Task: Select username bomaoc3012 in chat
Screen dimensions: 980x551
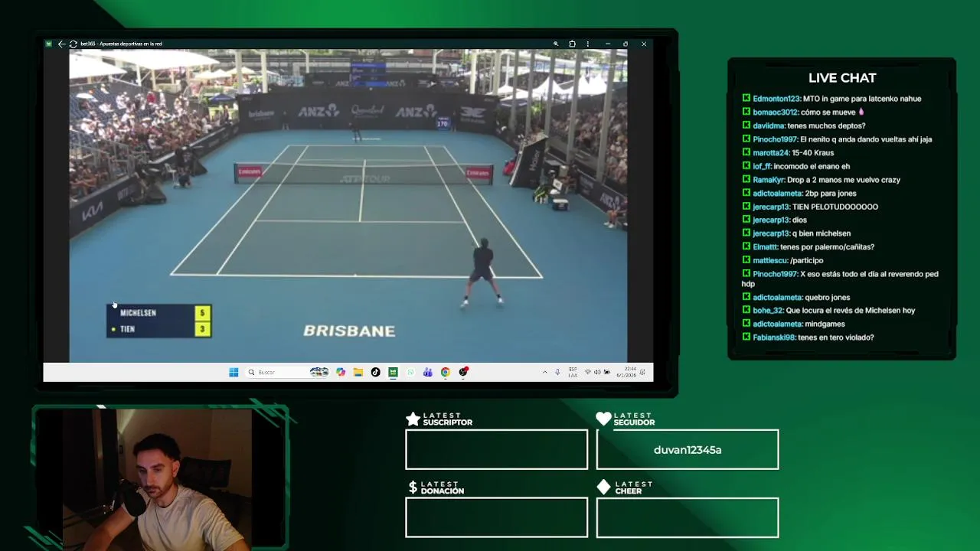Action: 775,112
